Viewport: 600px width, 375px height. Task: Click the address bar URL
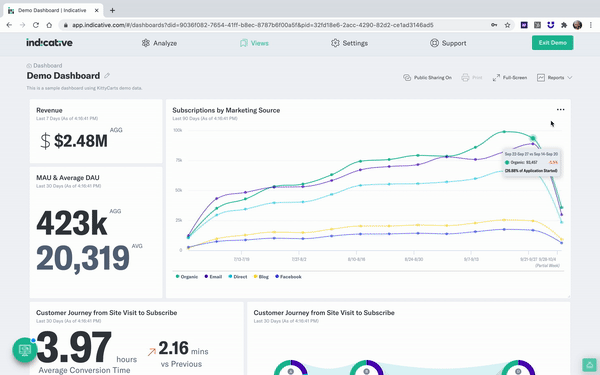(253, 25)
